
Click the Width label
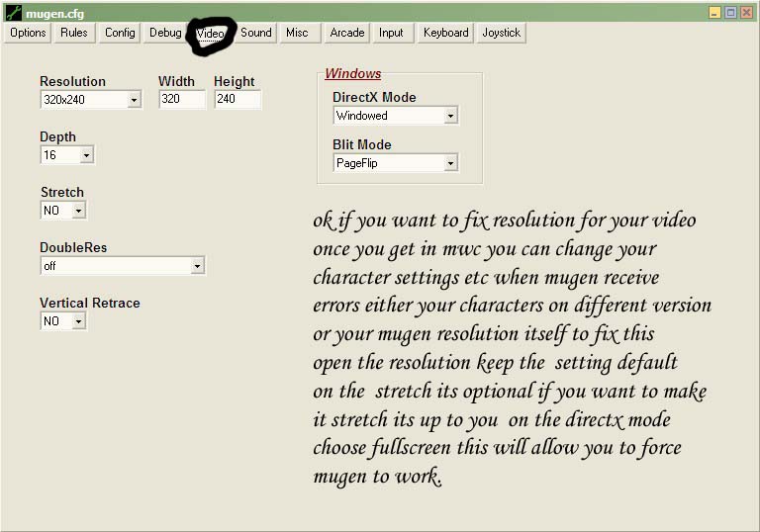[x=176, y=81]
